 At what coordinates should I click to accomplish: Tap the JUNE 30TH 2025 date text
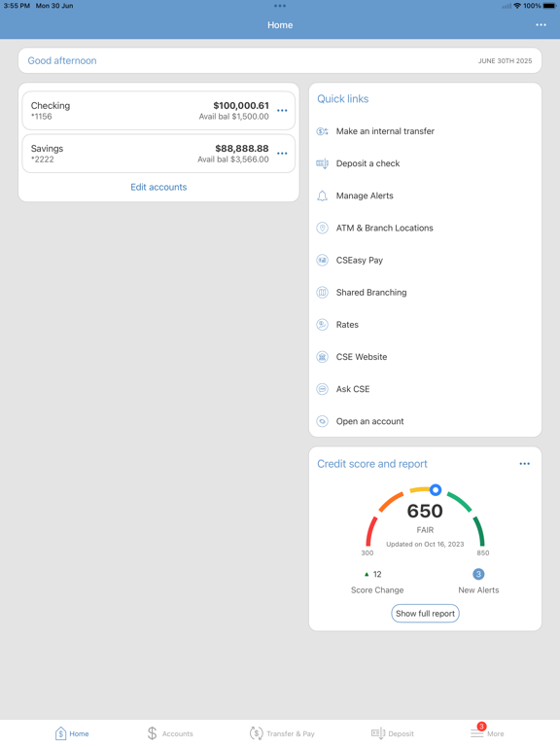click(506, 61)
